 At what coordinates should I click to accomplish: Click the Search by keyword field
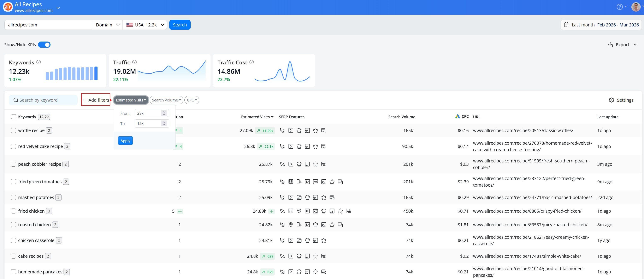point(43,100)
